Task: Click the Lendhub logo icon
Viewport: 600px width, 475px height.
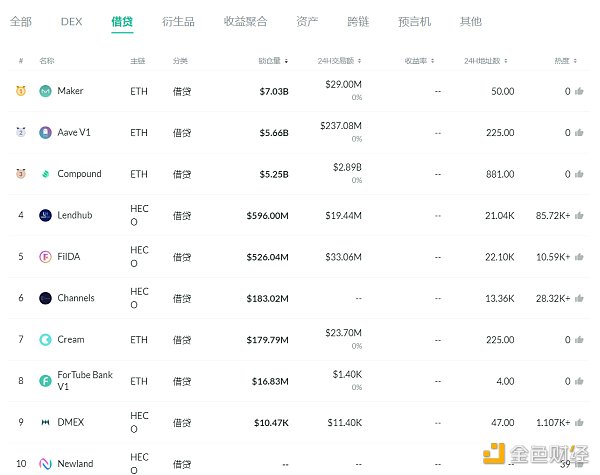Action: click(45, 215)
